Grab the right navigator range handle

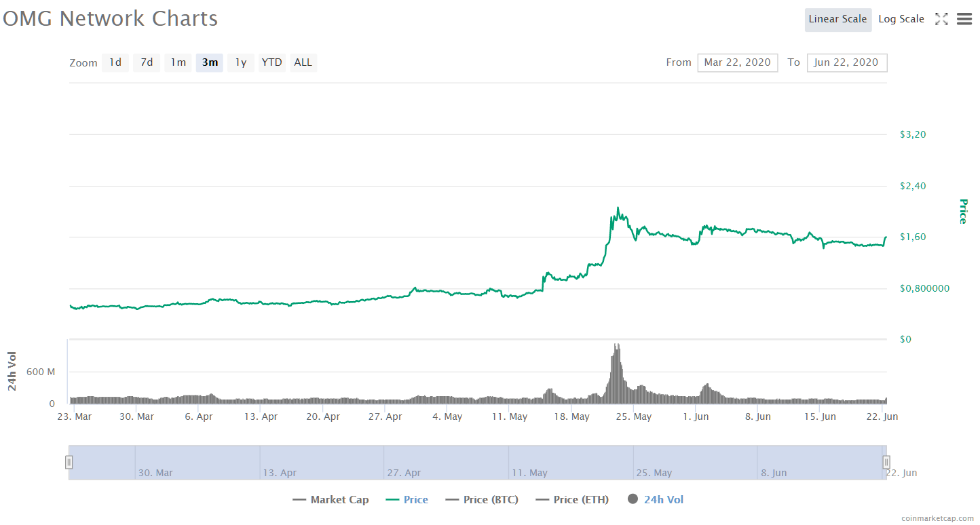click(886, 463)
